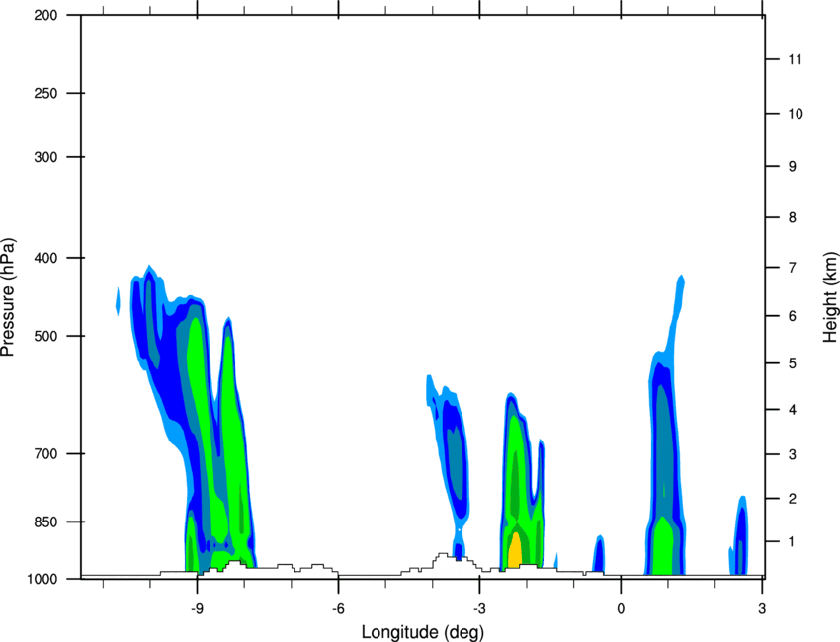Click the tall light-blue plume near longitude 1
The width and height of the screenshot is (840, 642).
click(x=667, y=426)
